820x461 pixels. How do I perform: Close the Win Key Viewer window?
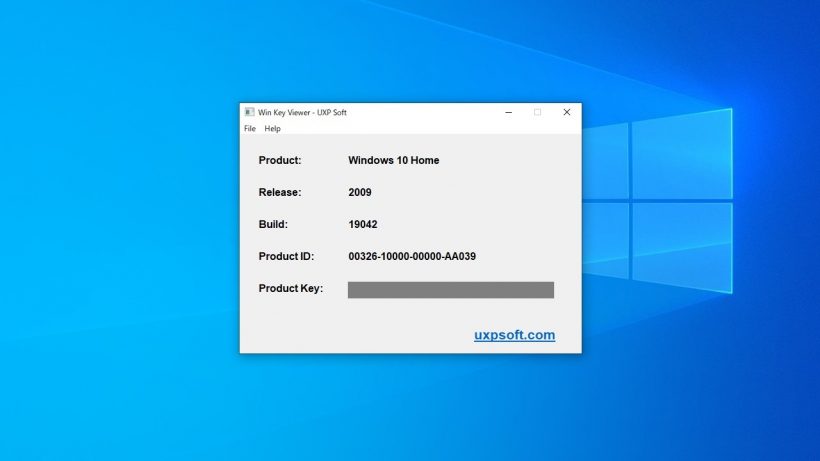(566, 112)
